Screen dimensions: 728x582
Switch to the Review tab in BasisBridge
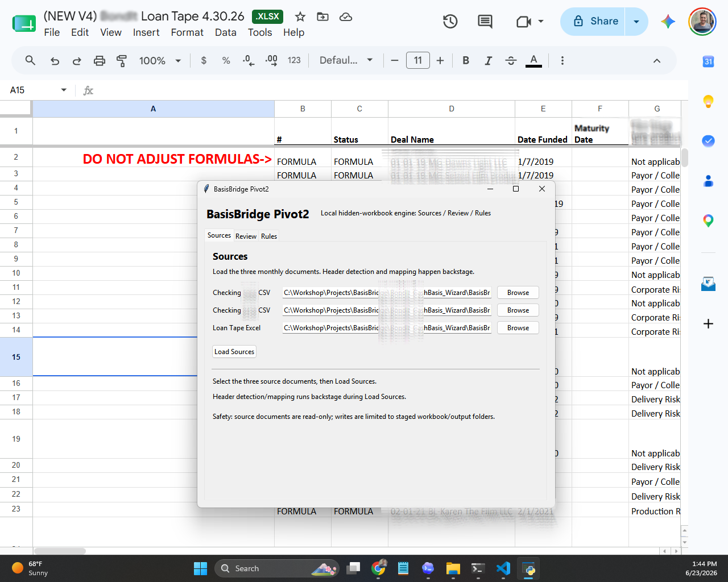[246, 236]
